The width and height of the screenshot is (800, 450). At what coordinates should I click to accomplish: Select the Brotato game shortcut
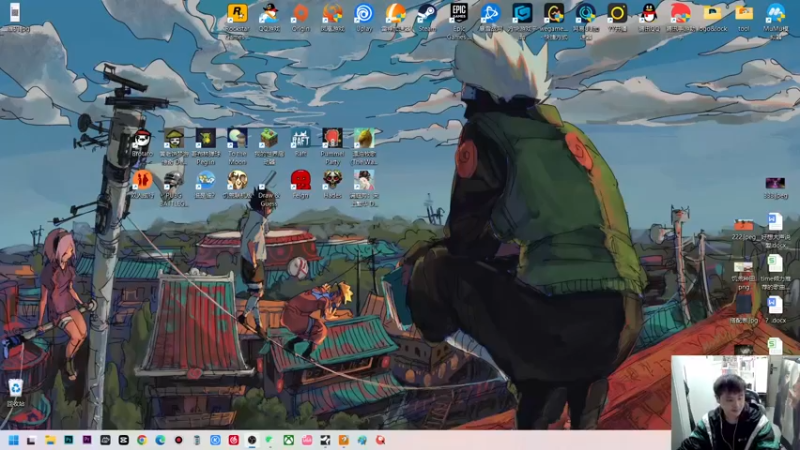(142, 143)
